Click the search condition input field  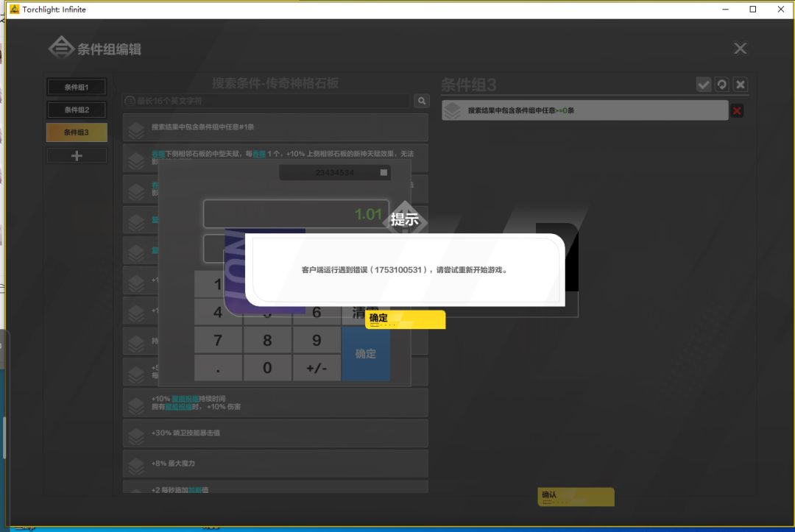coord(266,101)
